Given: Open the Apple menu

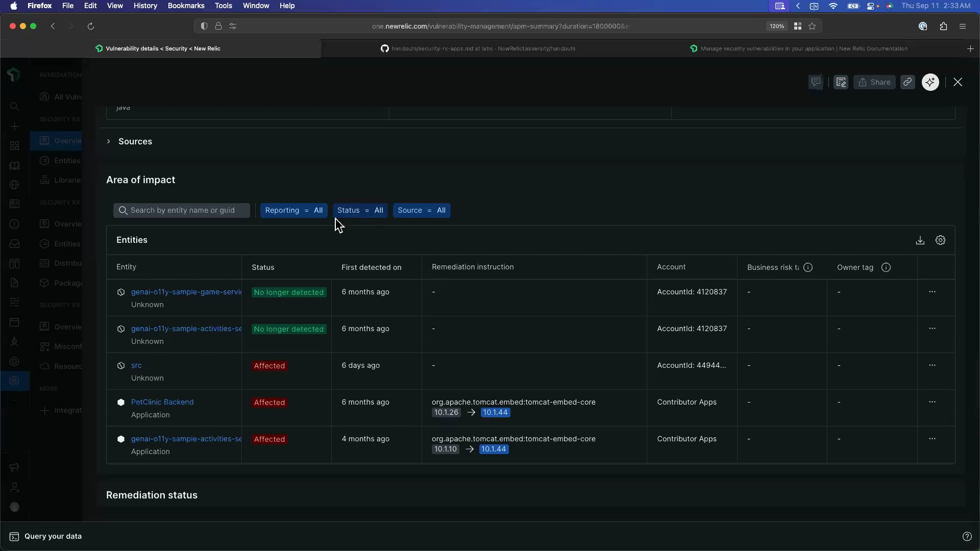Looking at the screenshot, I should [x=14, y=6].
